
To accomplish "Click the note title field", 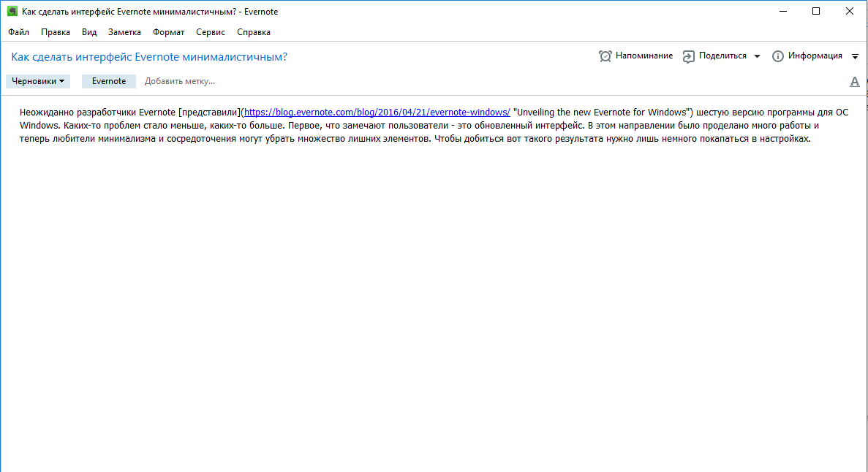I will (149, 57).
